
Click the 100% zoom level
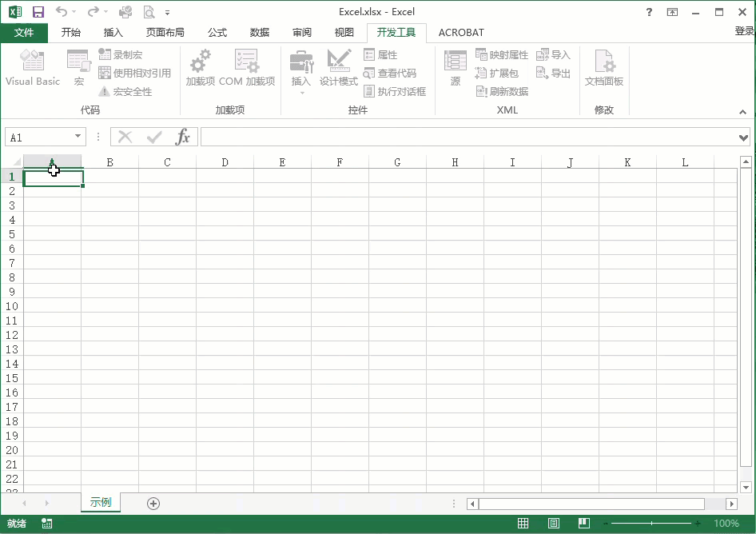726,524
